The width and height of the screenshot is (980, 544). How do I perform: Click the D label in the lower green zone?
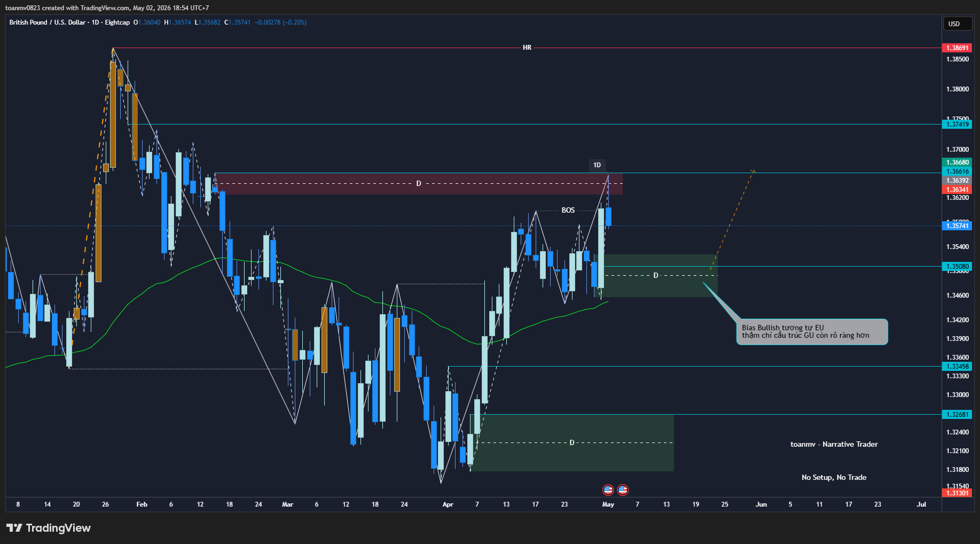572,443
